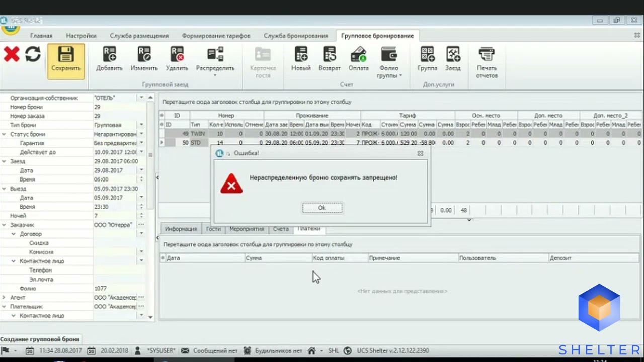The image size is (644, 362).
Task: Open the Счета lower tab
Action: (x=281, y=229)
